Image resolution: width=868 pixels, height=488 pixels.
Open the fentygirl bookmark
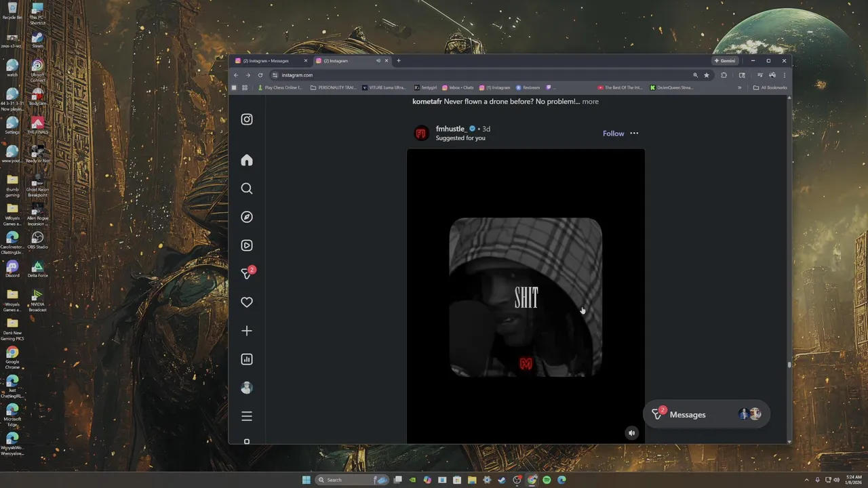[425, 87]
